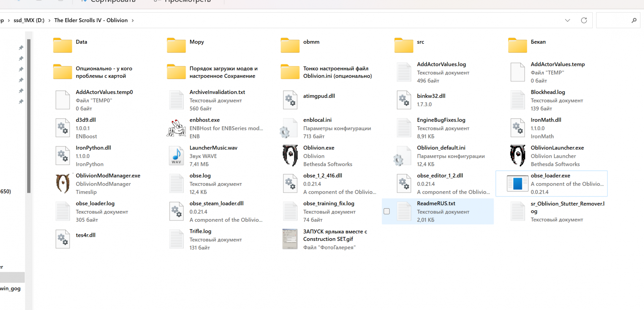The width and height of the screenshot is (644, 310).
Task: Tick the checkbox next to ReadmeRUS.txt
Action: click(x=387, y=211)
